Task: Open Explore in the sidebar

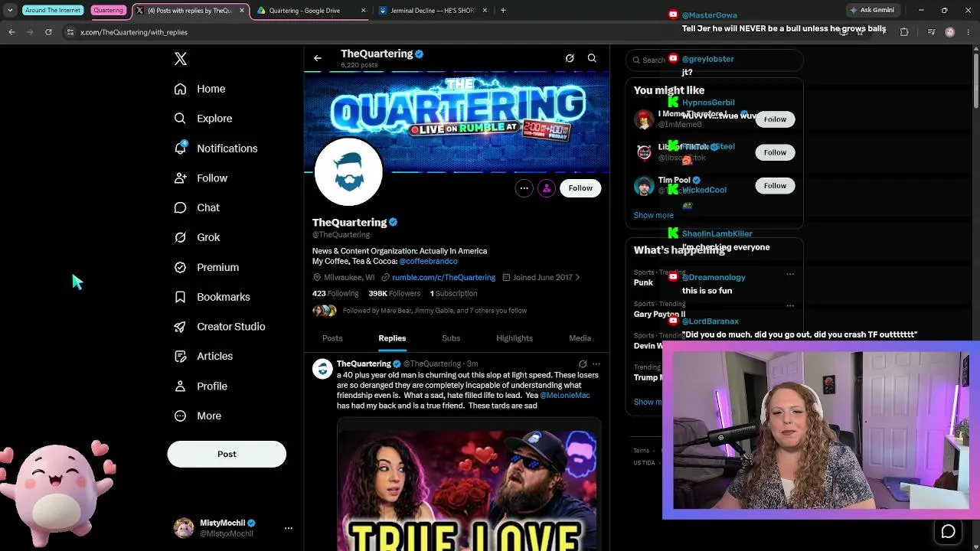Action: [203, 119]
